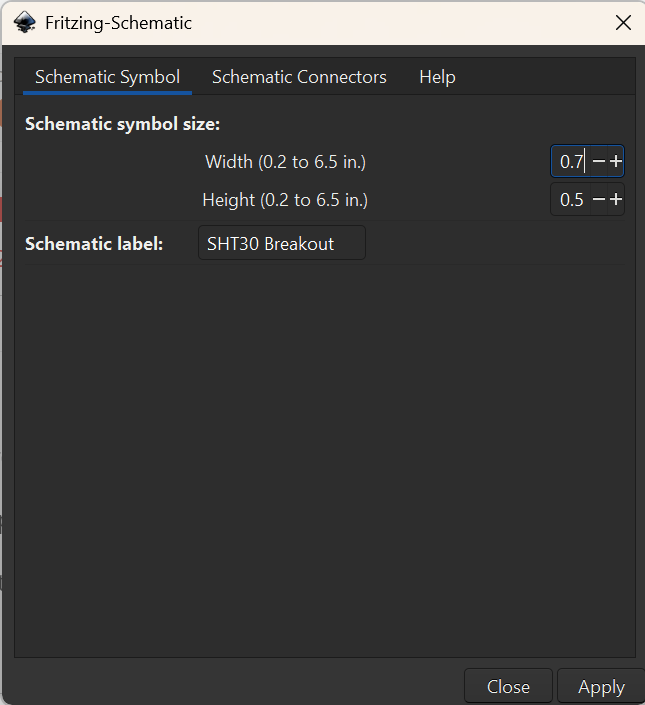
Task: Click the Height (0.2 to 6.5 in.) label
Action: pos(285,200)
